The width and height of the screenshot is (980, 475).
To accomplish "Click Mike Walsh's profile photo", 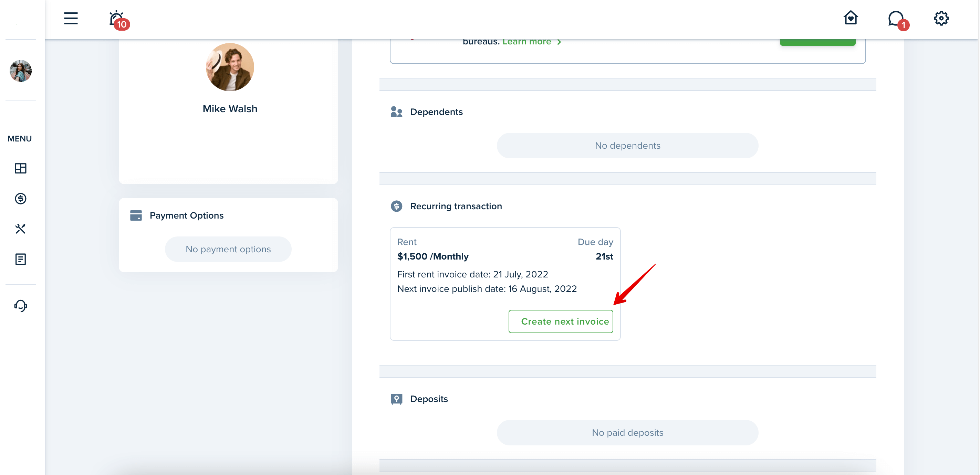I will (x=230, y=67).
